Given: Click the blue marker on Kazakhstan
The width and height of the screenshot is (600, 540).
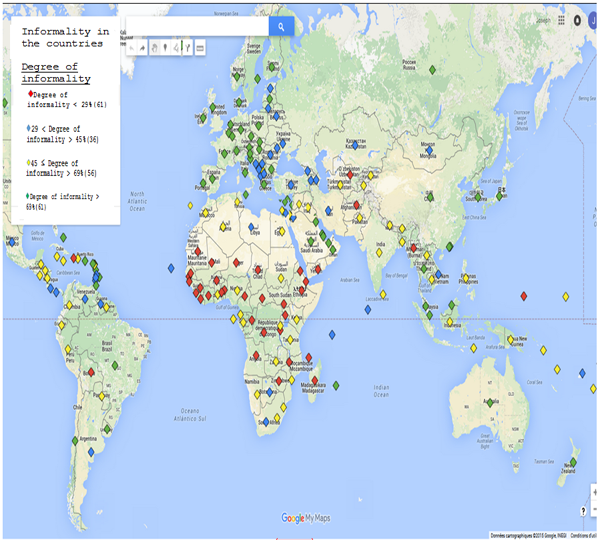Looking at the screenshot, I should [355, 145].
